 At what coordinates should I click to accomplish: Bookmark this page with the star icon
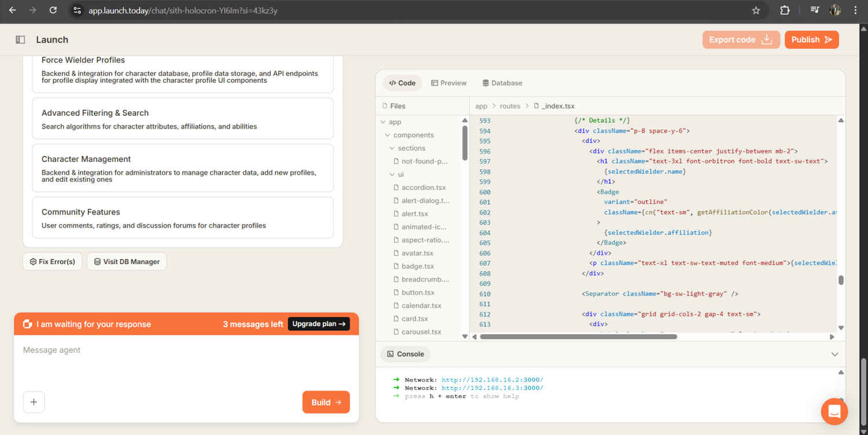coord(756,10)
